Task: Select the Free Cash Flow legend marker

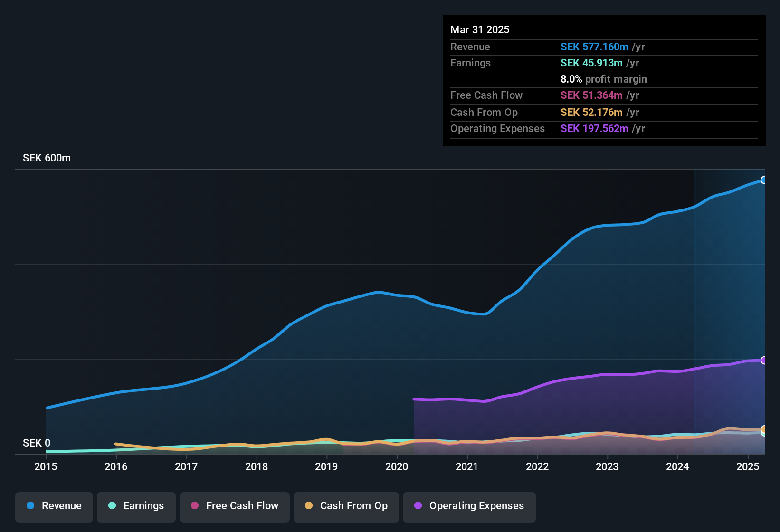Action: tap(194, 506)
